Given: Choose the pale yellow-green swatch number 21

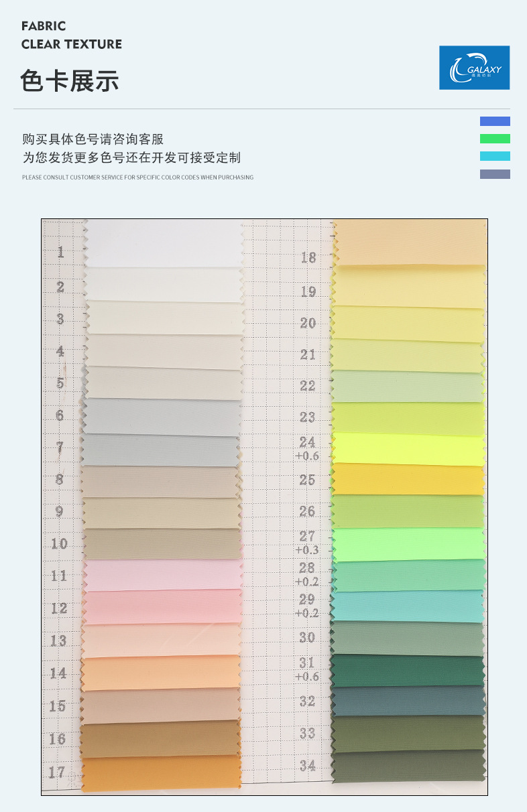Looking at the screenshot, I should 410,355.
